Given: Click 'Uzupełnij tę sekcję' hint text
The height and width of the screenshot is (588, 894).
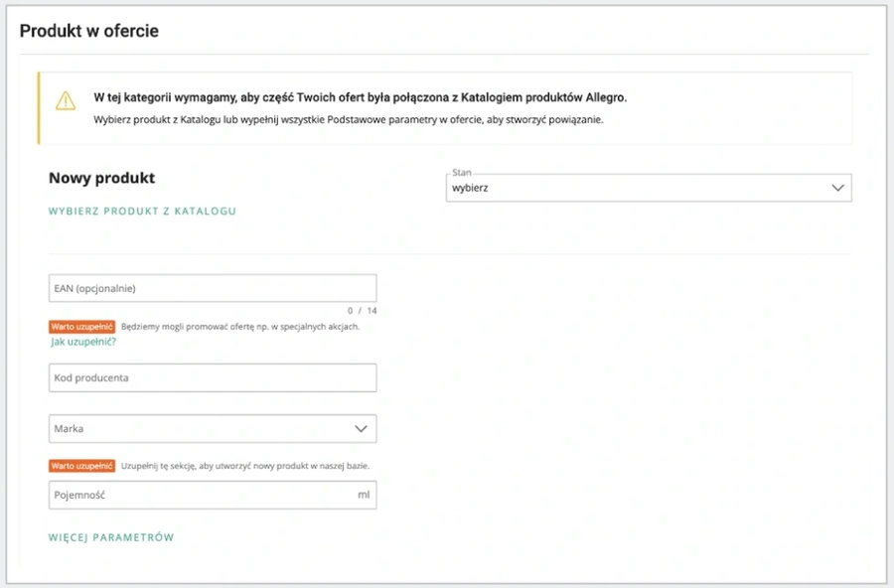Looking at the screenshot, I should coord(245,466).
